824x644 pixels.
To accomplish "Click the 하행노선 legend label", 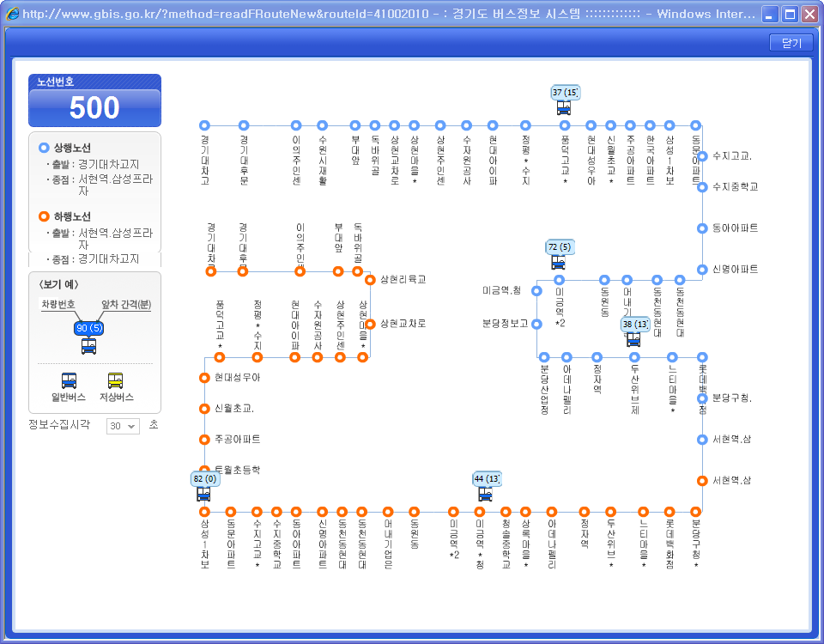I will (72, 216).
